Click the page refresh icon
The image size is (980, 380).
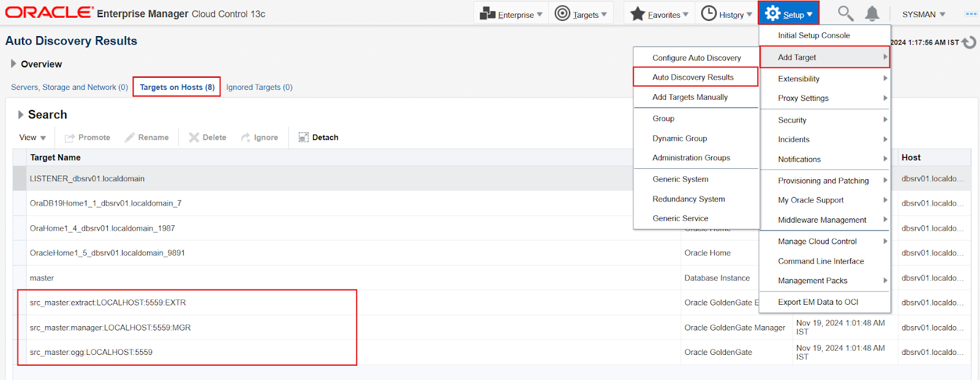(969, 42)
